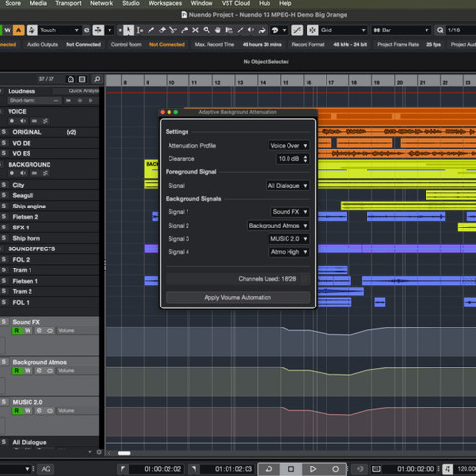Open the Foreground Signal All Dialogue dropdown
476x476 pixels.
288,186
